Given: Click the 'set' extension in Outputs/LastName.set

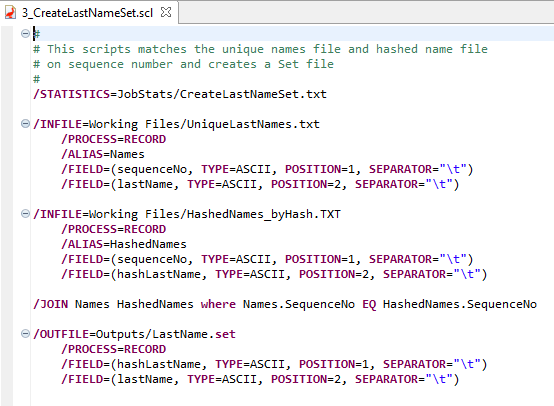Looking at the screenshot, I should [x=225, y=334].
